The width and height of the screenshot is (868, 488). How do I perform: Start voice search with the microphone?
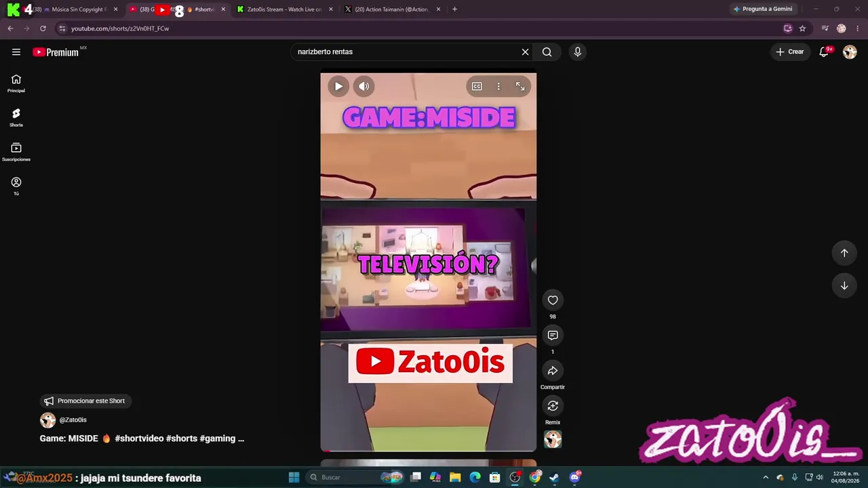tap(578, 52)
